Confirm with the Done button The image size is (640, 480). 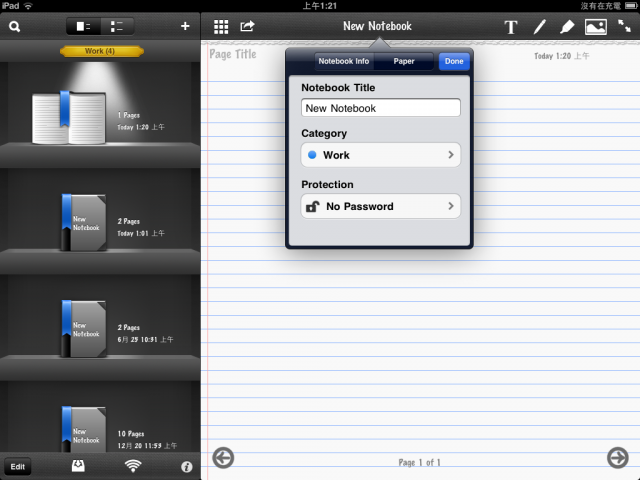point(454,61)
